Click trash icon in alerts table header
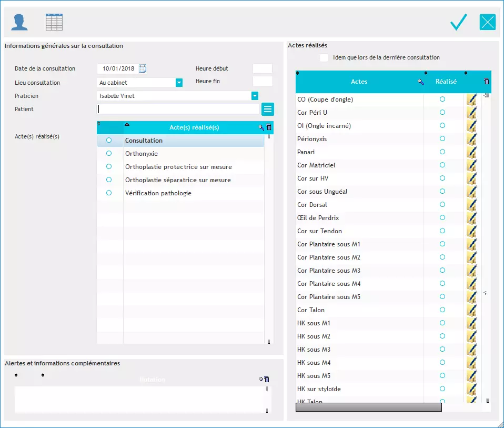 (x=266, y=379)
